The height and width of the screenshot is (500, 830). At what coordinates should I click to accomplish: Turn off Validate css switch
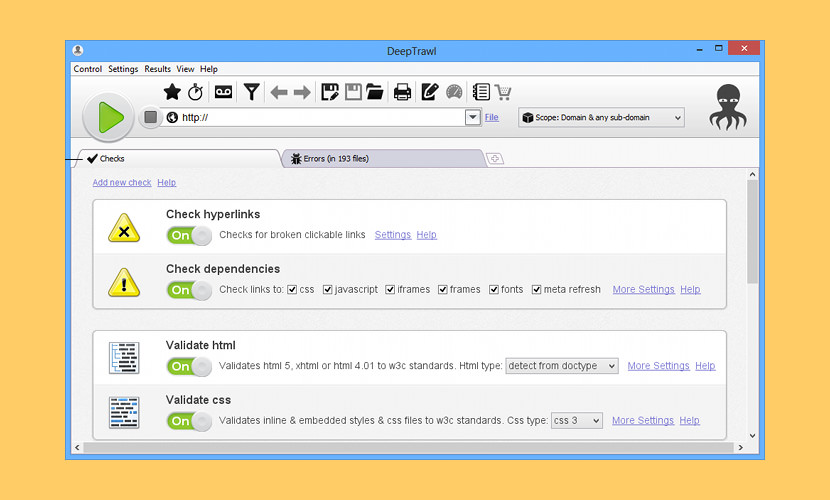pyautogui.click(x=189, y=421)
